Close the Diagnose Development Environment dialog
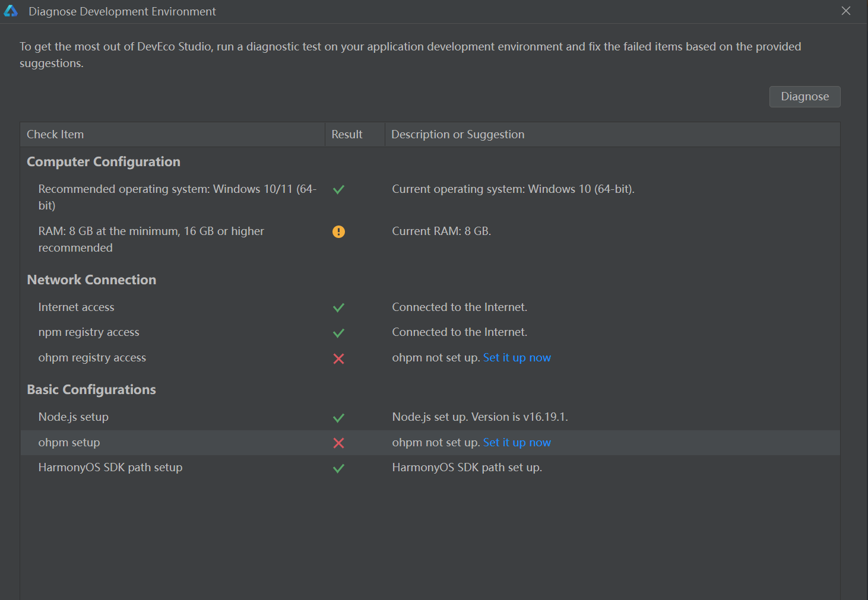The height and width of the screenshot is (600, 868). pyautogui.click(x=846, y=11)
